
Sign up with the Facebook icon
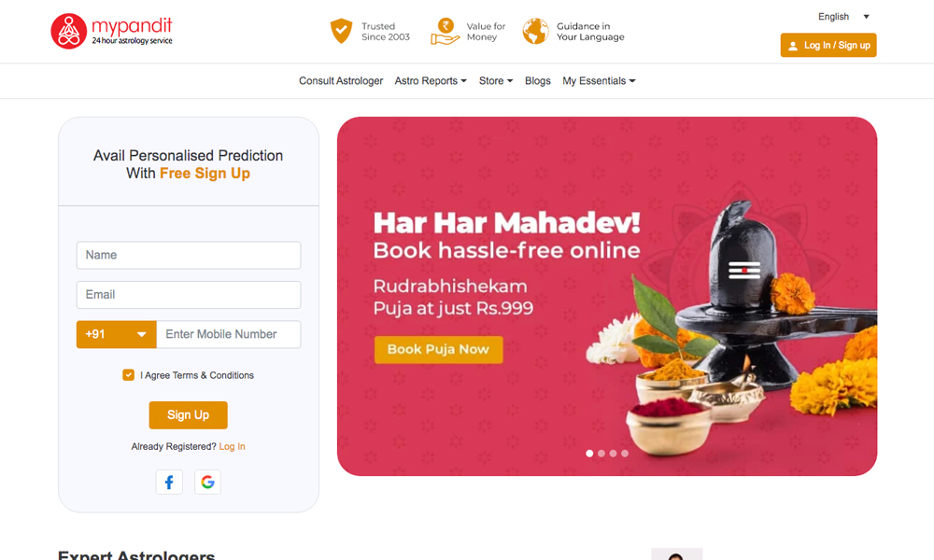click(169, 482)
